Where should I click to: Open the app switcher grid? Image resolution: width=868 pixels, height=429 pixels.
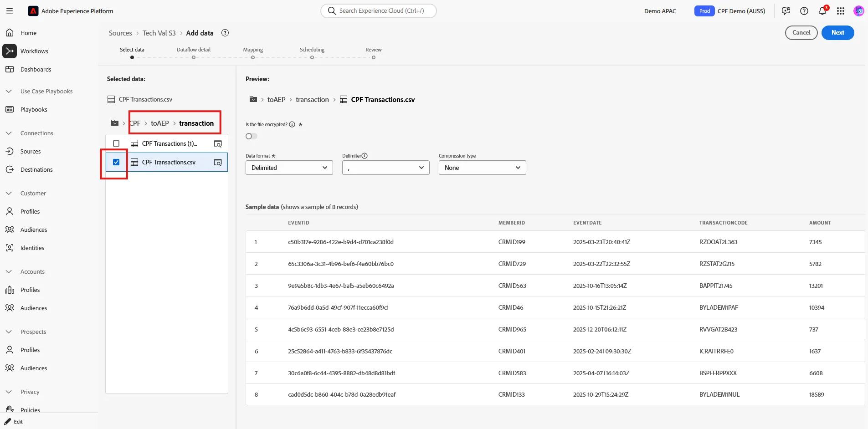click(841, 11)
